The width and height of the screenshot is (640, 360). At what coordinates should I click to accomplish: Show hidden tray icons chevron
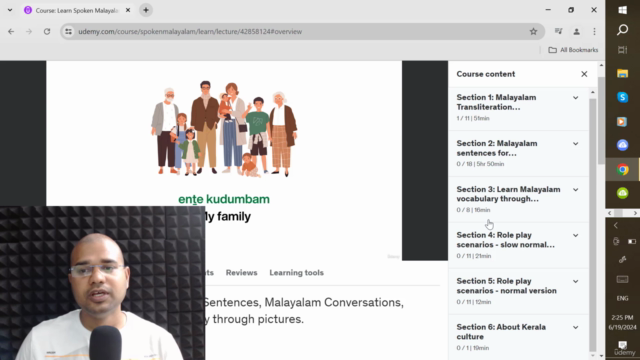tap(616, 225)
